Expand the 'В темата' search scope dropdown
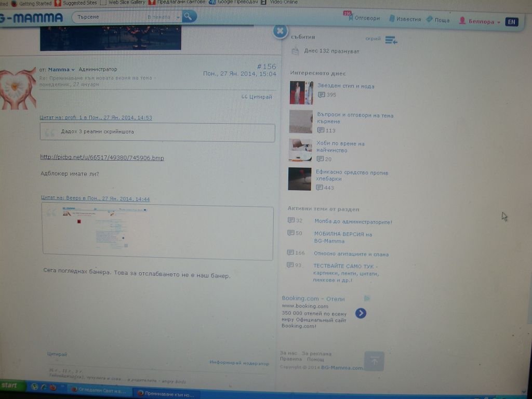 [178, 17]
